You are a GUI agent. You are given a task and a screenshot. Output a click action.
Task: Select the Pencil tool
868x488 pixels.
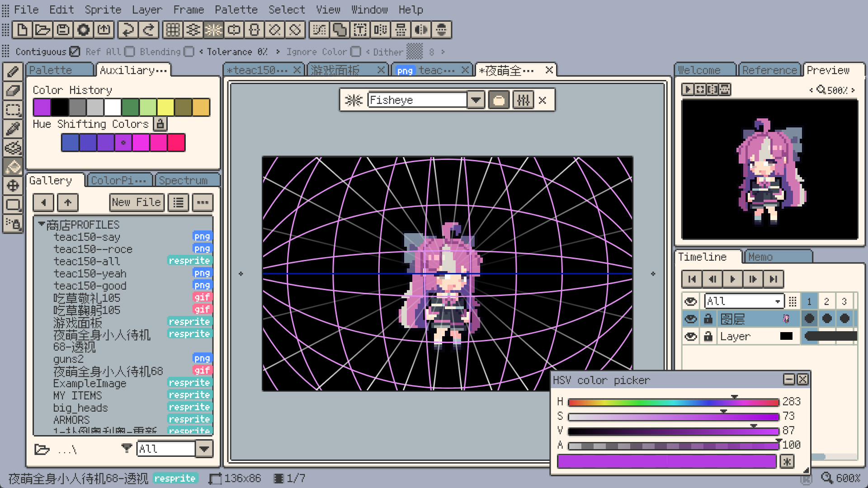click(x=13, y=71)
